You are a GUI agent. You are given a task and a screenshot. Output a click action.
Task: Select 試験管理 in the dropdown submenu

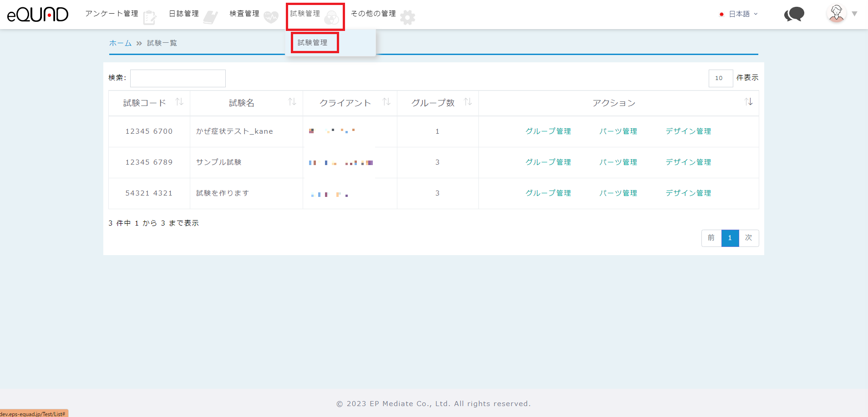point(313,43)
